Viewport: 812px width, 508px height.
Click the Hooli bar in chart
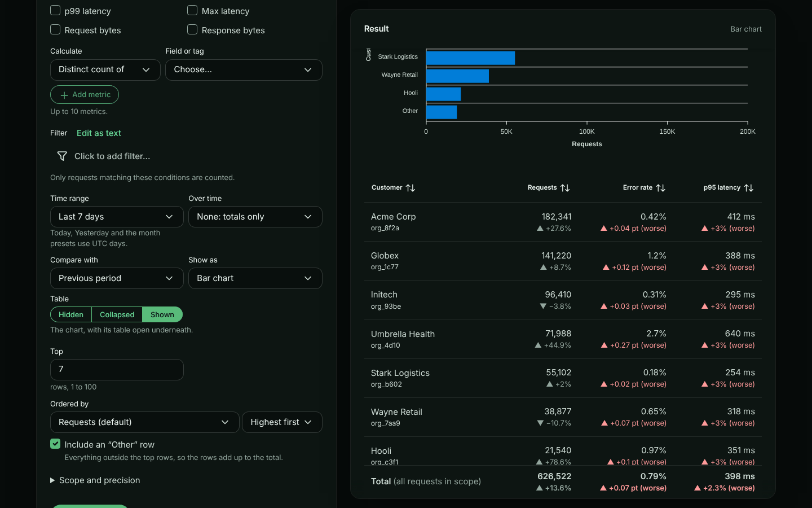click(443, 94)
